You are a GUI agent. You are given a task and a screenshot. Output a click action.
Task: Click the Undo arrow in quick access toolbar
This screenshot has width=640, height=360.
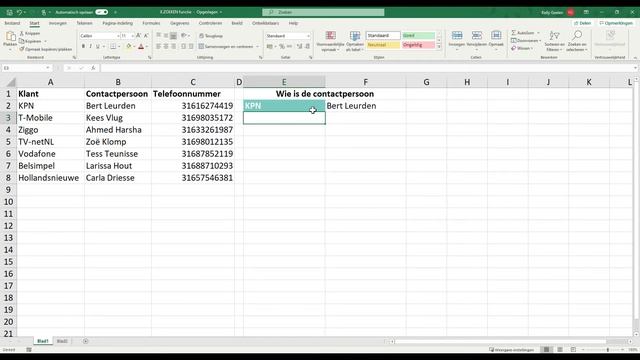(19, 12)
